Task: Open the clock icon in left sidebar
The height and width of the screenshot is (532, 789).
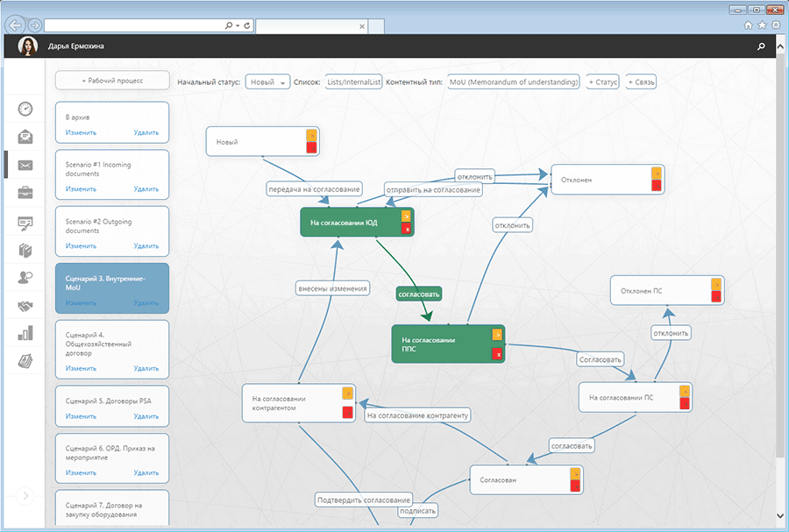Action: (x=25, y=109)
